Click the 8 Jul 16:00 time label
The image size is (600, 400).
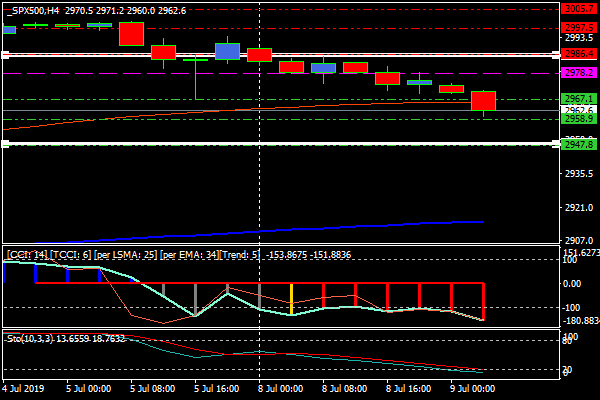pos(409,389)
